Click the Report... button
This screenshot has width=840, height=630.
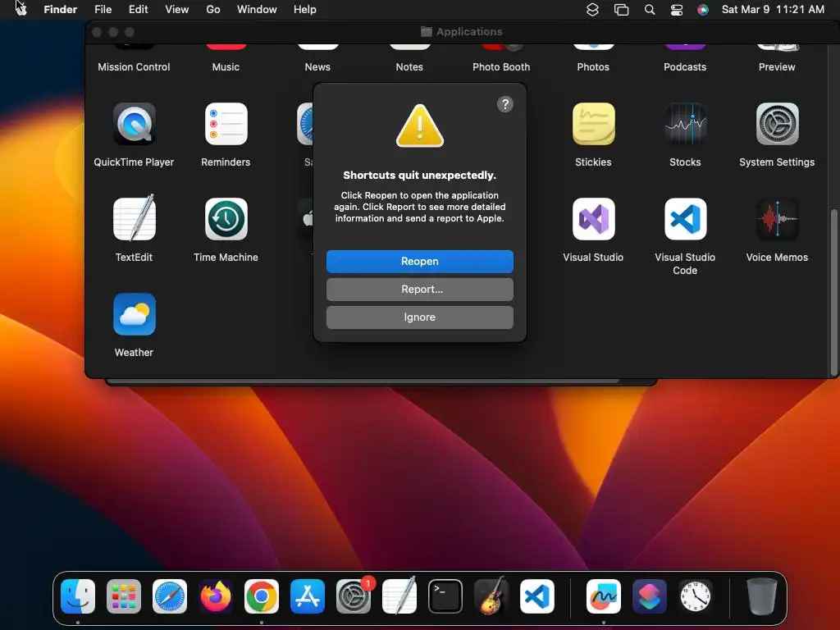419,290
